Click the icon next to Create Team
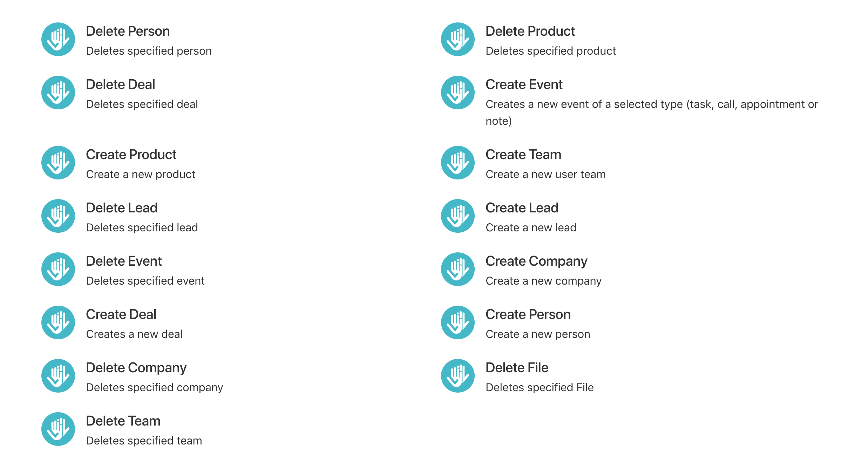The height and width of the screenshot is (469, 868). [458, 163]
